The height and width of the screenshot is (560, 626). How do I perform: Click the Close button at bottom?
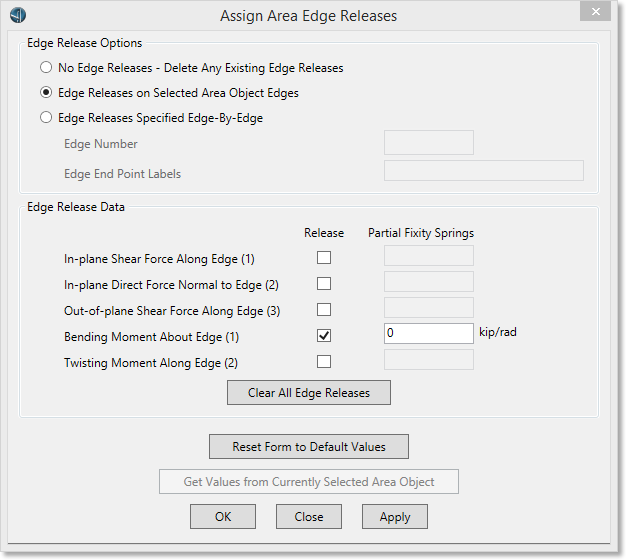click(x=309, y=517)
